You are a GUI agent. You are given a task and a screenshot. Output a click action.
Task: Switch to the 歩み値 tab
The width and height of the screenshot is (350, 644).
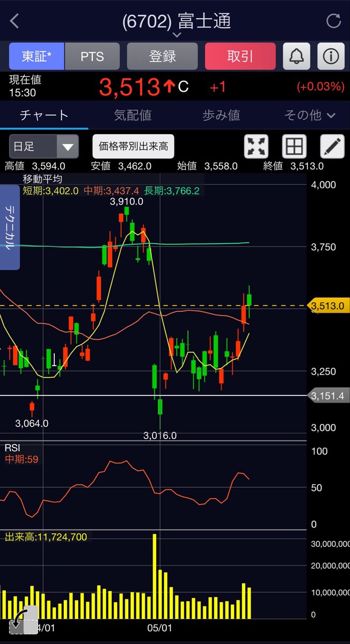[221, 115]
